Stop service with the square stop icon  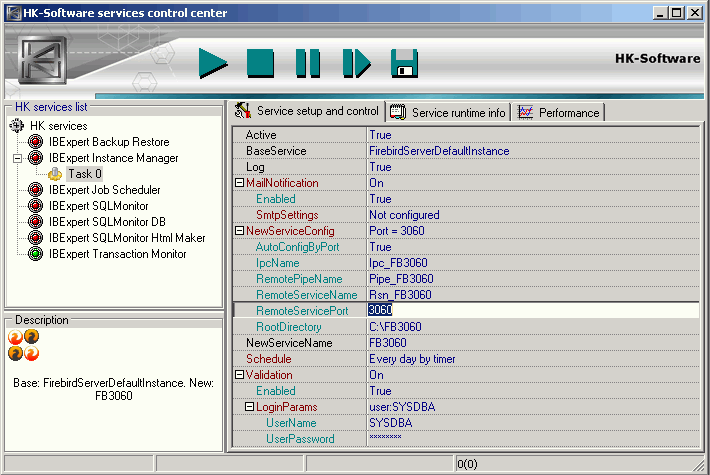260,63
